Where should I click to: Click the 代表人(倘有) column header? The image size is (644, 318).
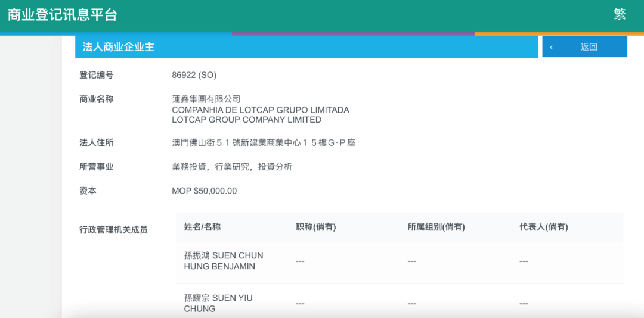(x=544, y=227)
